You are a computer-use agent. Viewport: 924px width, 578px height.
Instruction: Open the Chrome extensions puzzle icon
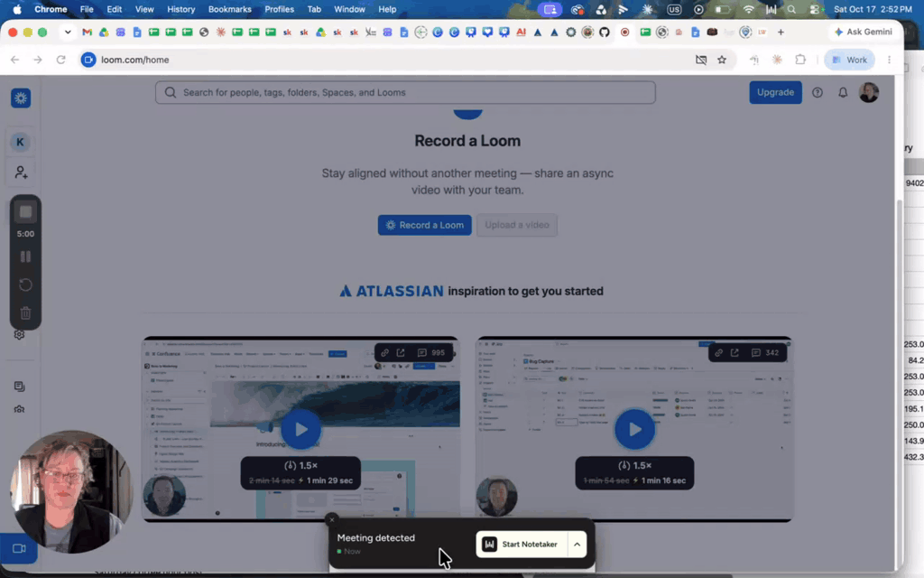click(x=800, y=60)
